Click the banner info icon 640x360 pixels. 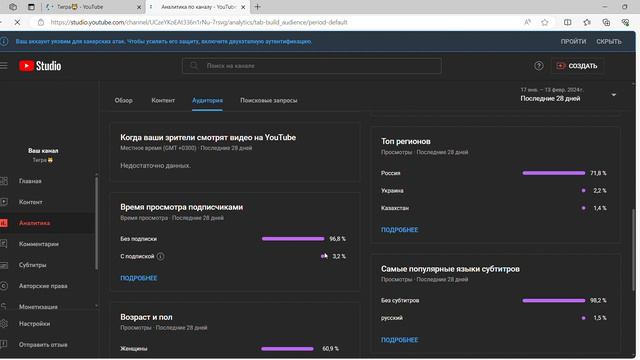coord(4,41)
